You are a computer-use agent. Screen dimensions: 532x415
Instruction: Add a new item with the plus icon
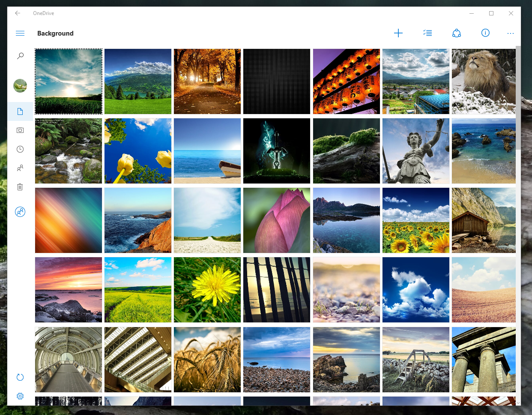[x=398, y=33]
